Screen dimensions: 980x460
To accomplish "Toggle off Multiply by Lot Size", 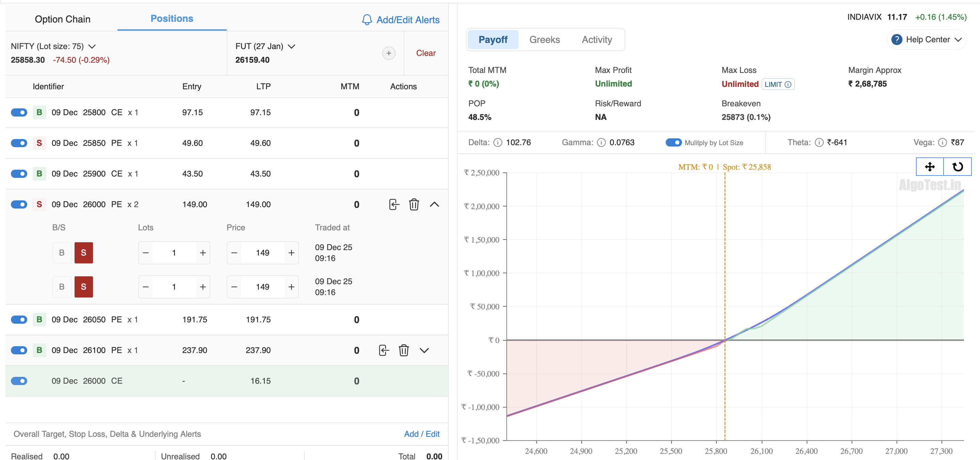I will (x=674, y=142).
